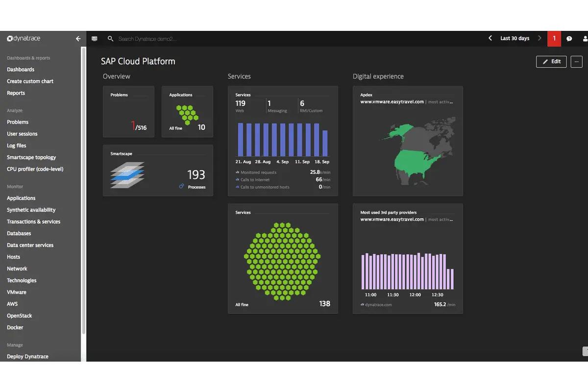The height and width of the screenshot is (392, 588).
Task: Click the 138 services count
Action: click(x=325, y=304)
